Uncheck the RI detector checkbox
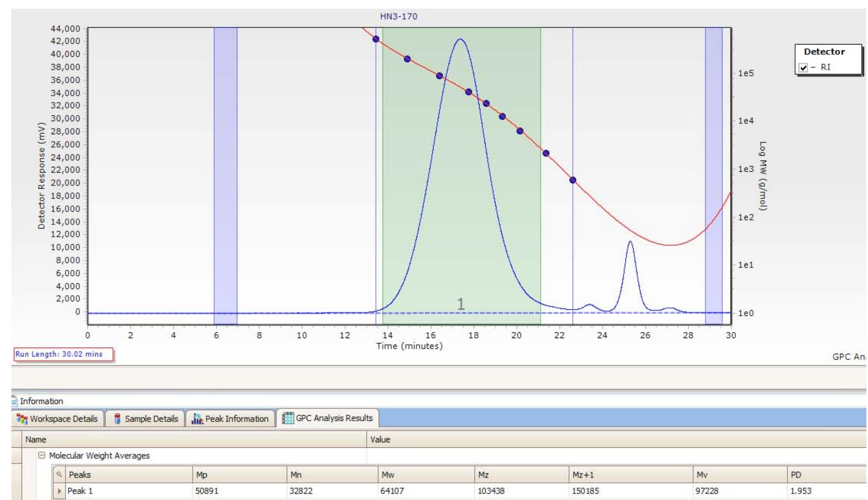This screenshot has height=500, width=868. pos(802,68)
